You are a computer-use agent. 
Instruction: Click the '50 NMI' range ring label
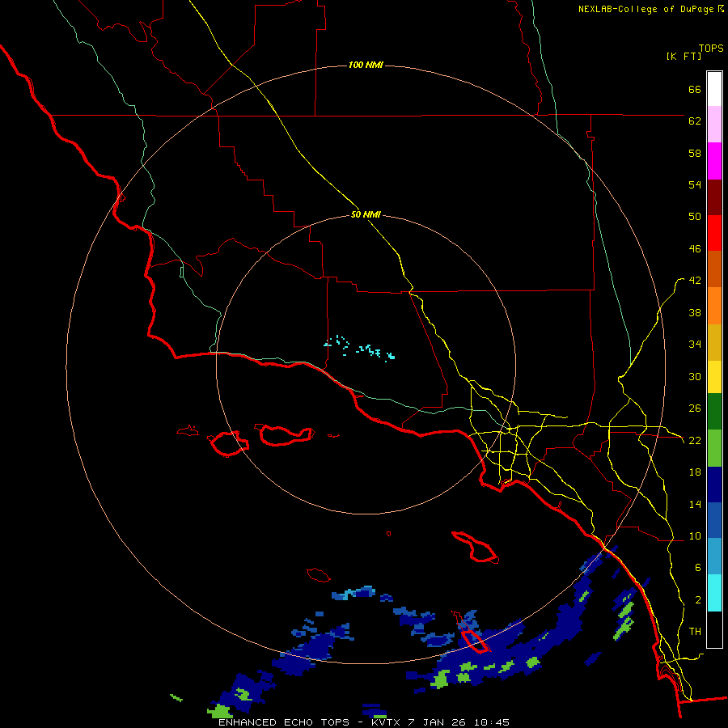tap(366, 214)
